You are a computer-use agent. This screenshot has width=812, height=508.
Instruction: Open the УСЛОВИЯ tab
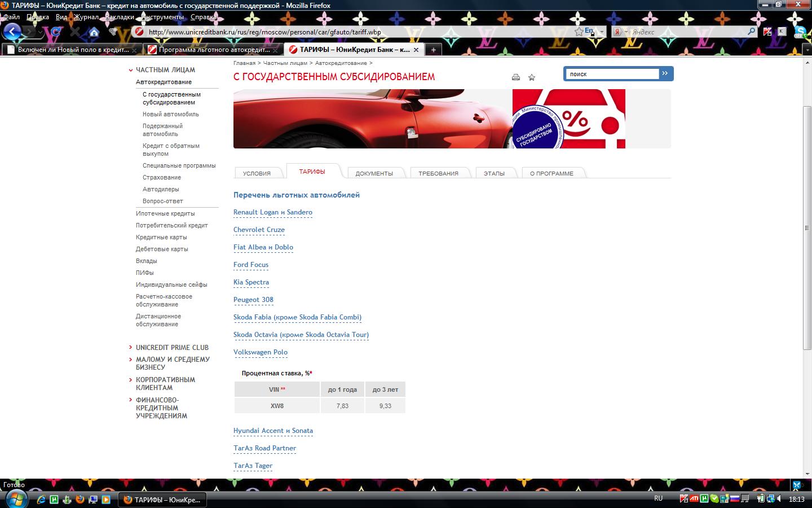257,173
